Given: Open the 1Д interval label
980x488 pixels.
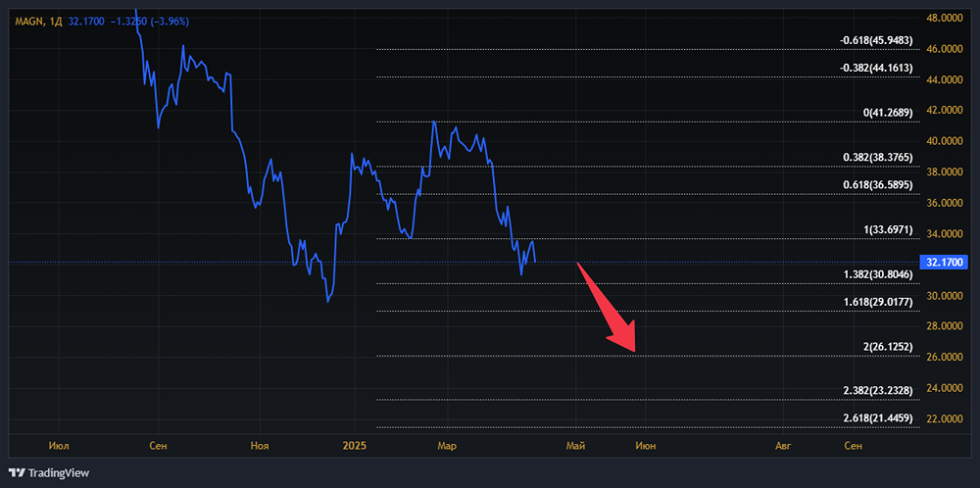Looking at the screenshot, I should (57, 20).
